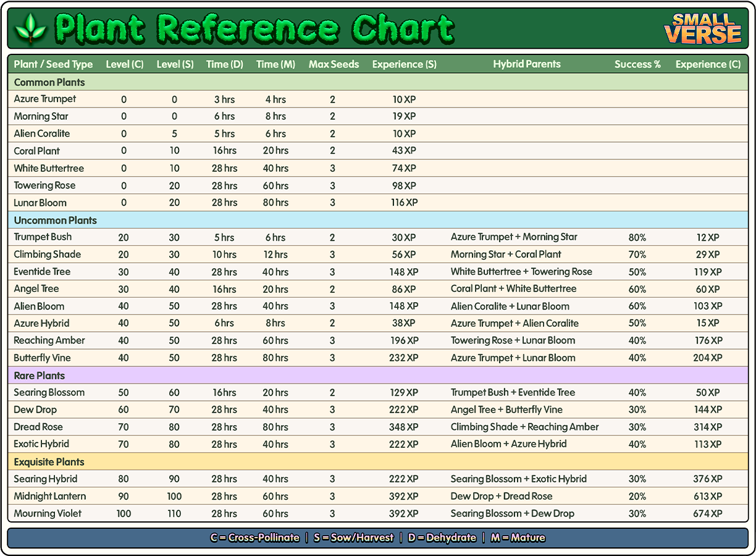The image size is (756, 556).
Task: Sort by the Level (C) column header
Action: pos(124,64)
